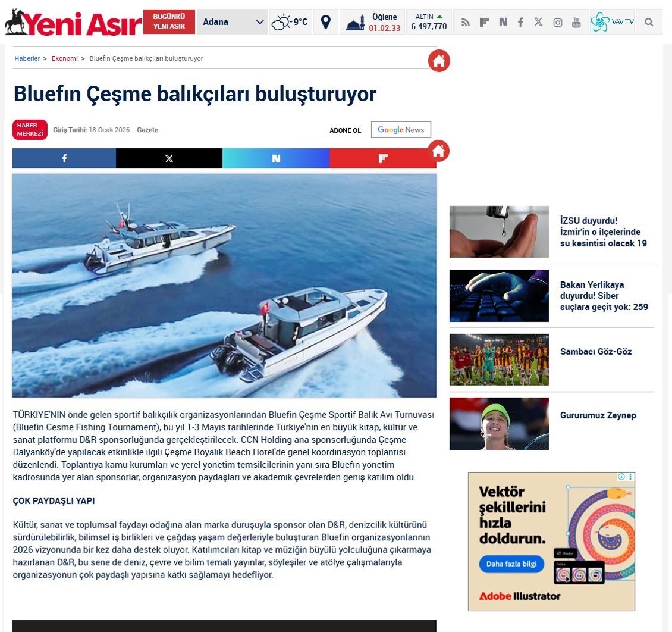Share article via red Flipboard bar
Image resolution: width=672 pixels, height=632 pixels.
click(383, 158)
